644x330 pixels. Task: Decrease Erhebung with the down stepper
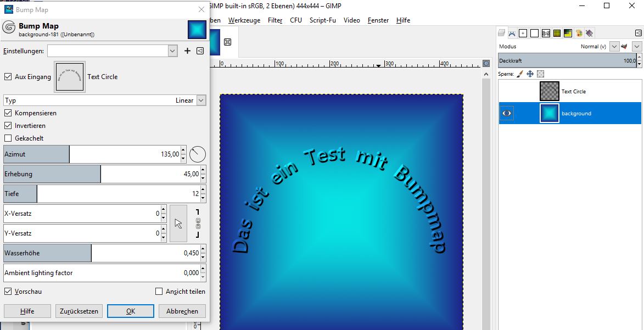(203, 178)
